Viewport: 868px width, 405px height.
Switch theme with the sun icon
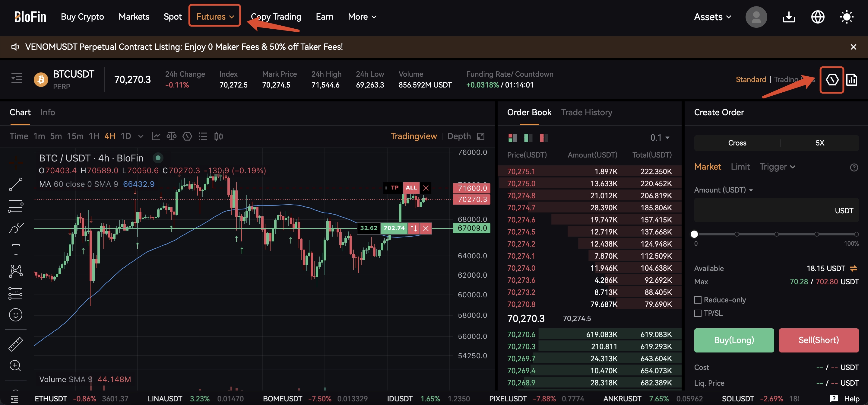tap(846, 17)
